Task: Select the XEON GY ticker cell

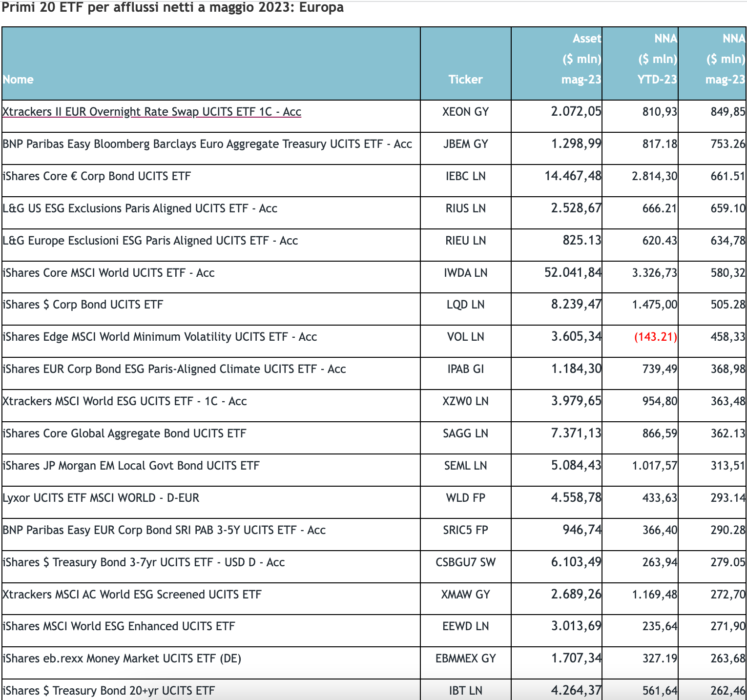Action: [x=465, y=112]
